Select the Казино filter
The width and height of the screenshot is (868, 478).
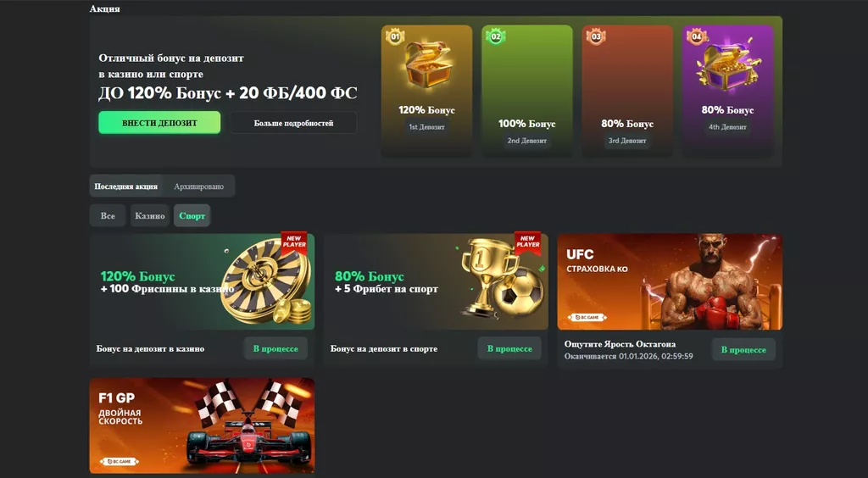[x=150, y=216]
